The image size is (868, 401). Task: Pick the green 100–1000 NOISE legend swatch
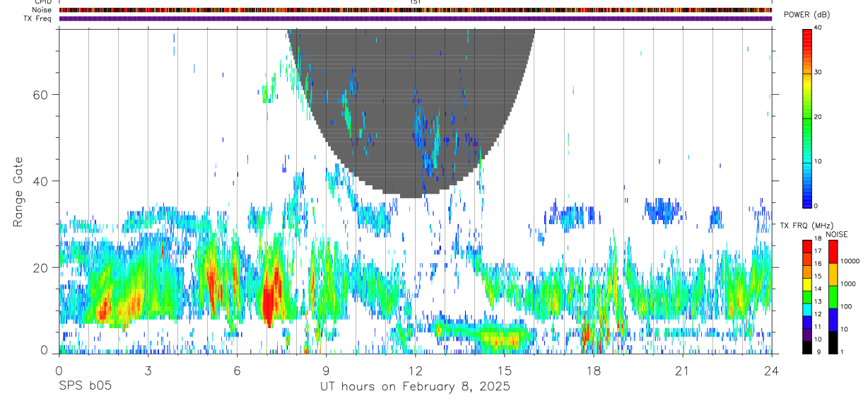pos(833,297)
